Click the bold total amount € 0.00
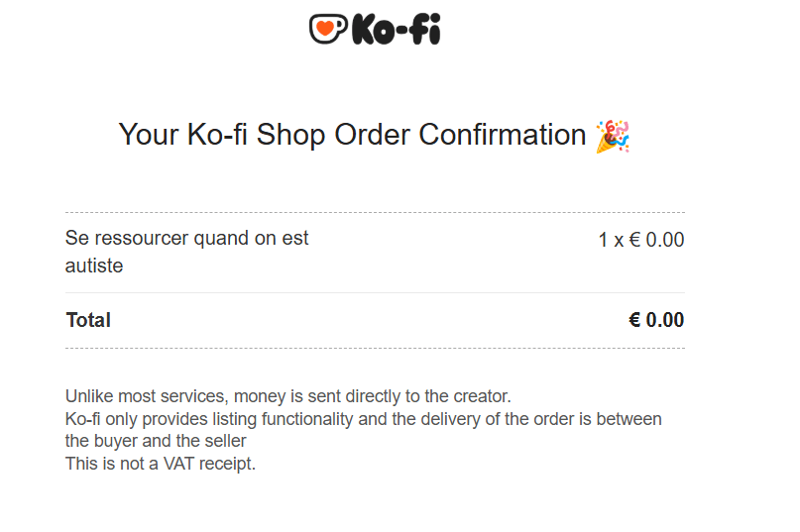Viewport: 800px width, 532px height. point(656,320)
